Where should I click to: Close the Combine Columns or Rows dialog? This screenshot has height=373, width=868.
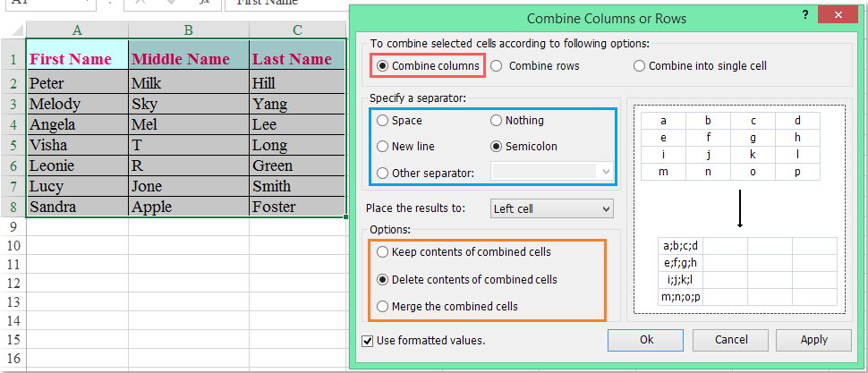point(844,14)
